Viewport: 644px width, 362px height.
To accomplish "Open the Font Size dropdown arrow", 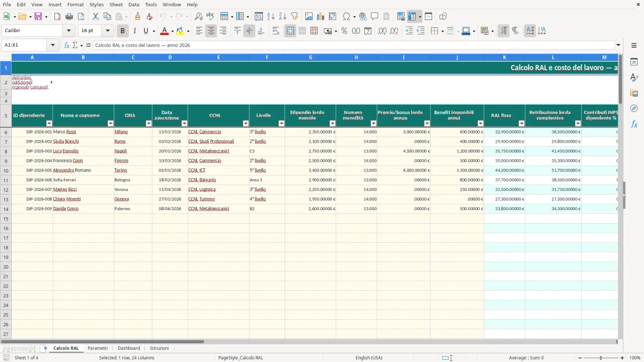I will [x=107, y=31].
